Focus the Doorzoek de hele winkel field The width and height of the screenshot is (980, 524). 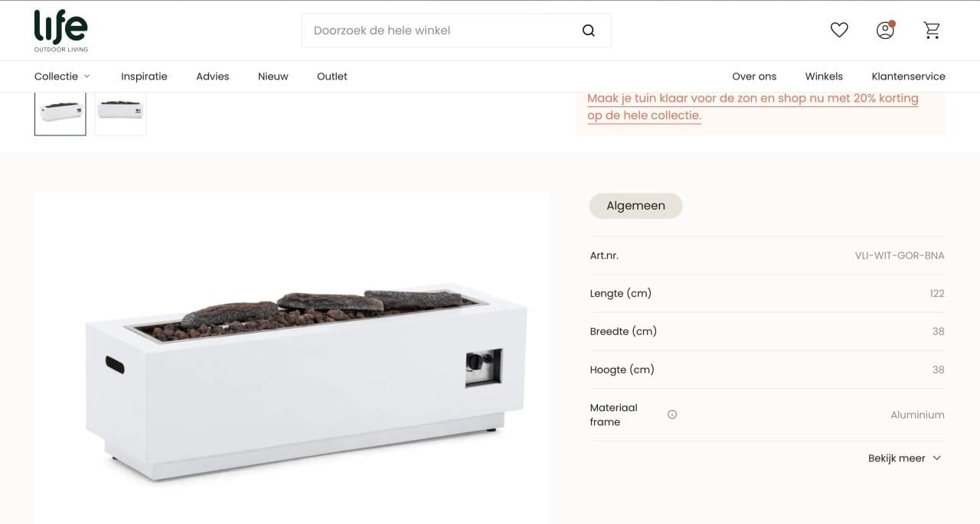pos(441,31)
